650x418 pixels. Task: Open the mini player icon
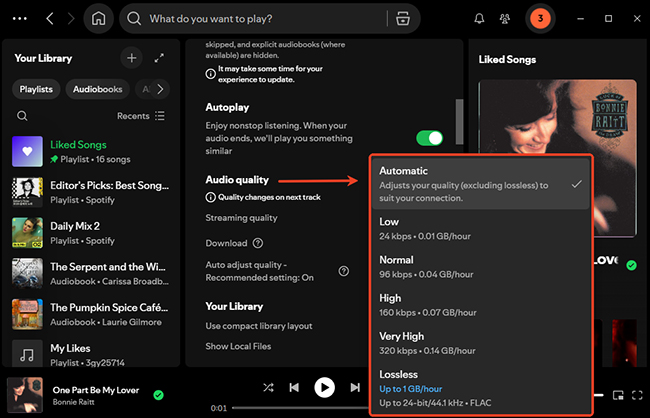(618, 395)
